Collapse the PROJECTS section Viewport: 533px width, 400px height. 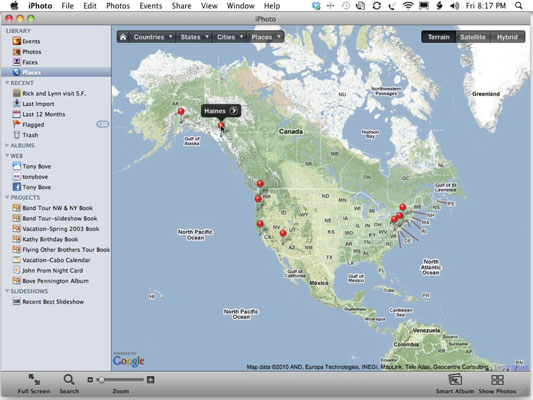7,197
